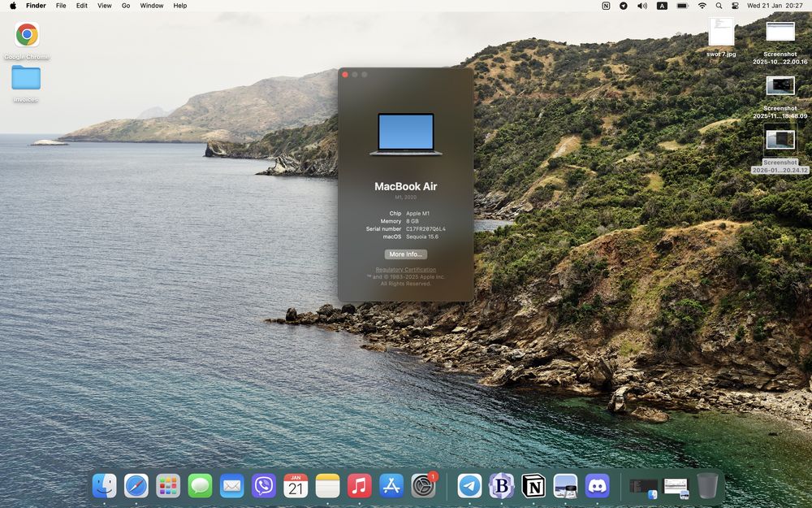Open Control Center in menu bar
Viewport: 812px width, 508px height.
[x=735, y=6]
